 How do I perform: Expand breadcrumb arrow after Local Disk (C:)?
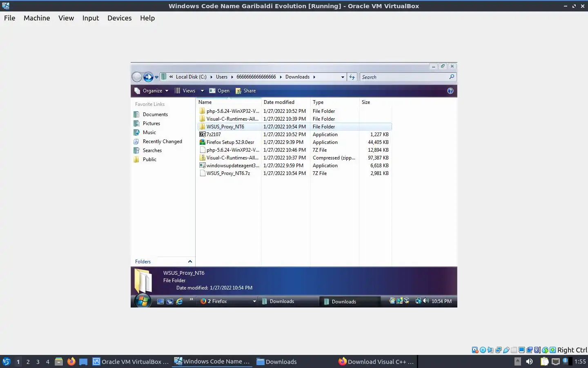212,77
